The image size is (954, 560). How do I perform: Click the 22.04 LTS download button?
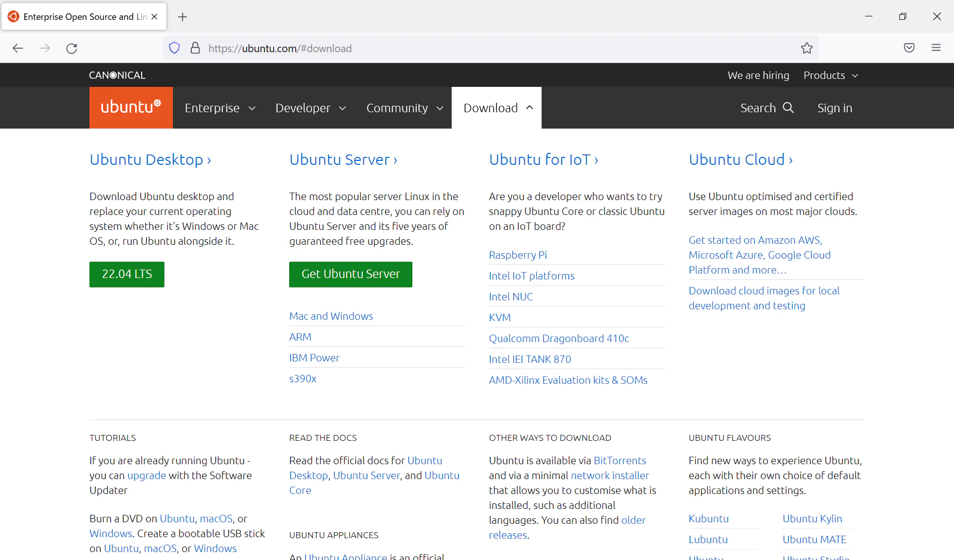click(x=127, y=274)
